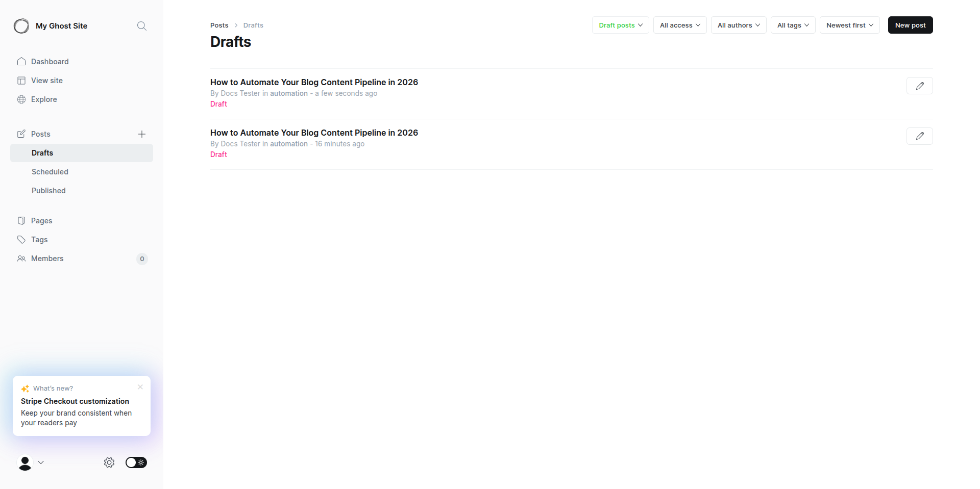Select Drafts in sidebar
This screenshot has height=489, width=980.
(x=82, y=153)
